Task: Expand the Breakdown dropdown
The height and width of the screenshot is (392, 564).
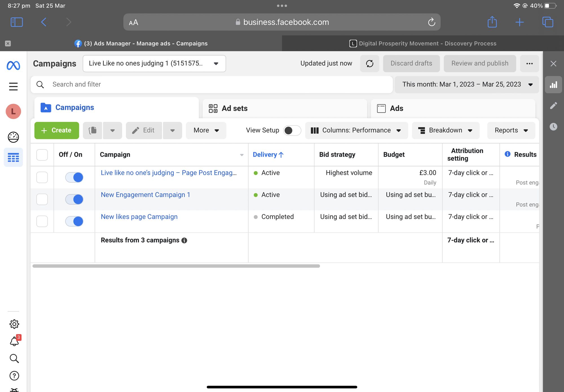Action: tap(446, 130)
